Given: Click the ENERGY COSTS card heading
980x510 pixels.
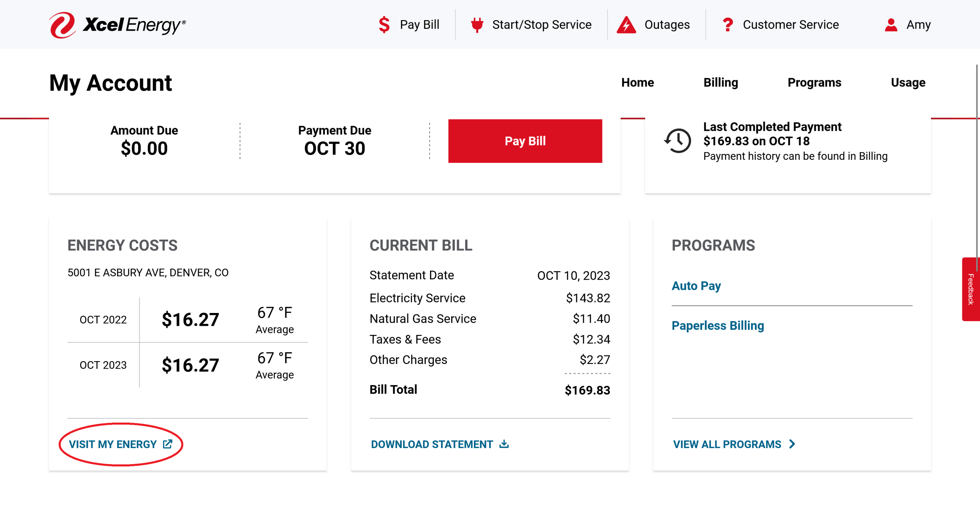Looking at the screenshot, I should [122, 246].
